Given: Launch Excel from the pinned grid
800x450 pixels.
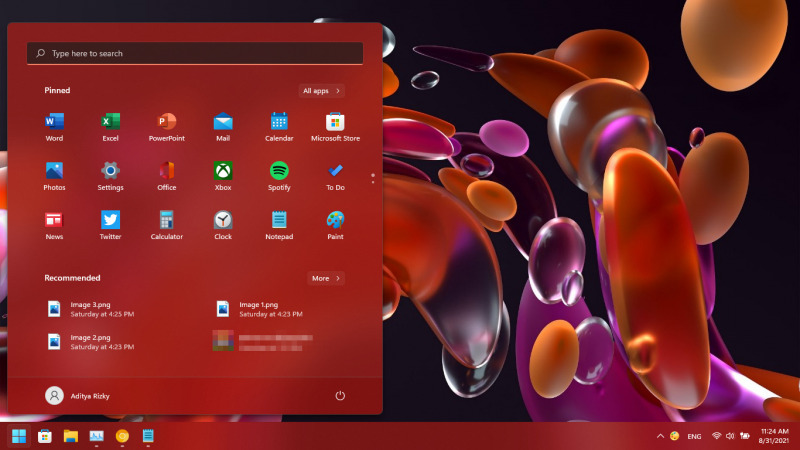Looking at the screenshot, I should [110, 127].
